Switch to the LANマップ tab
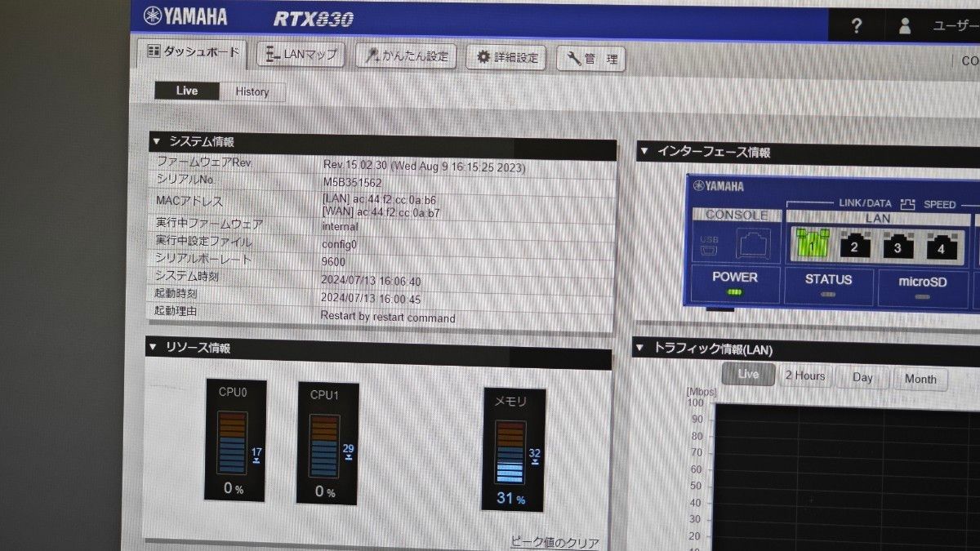Viewport: 980px width, 551px height. click(x=301, y=56)
